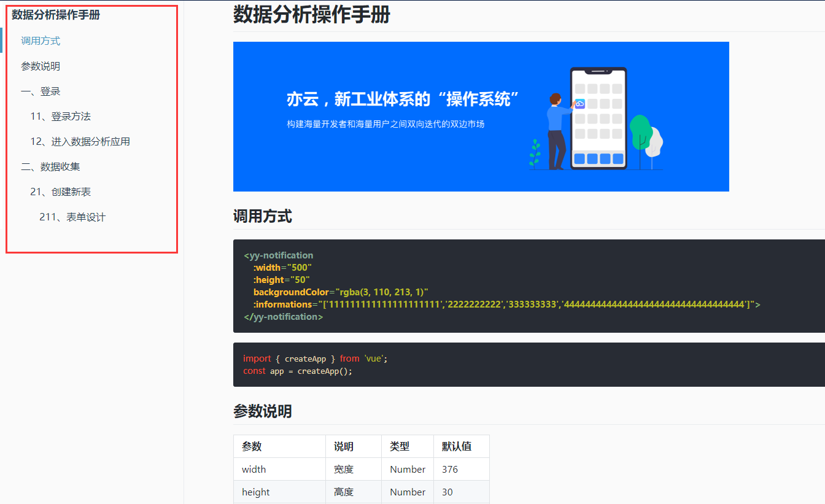Click the 30 default value cell
This screenshot has width=825, height=504.
pyautogui.click(x=462, y=492)
